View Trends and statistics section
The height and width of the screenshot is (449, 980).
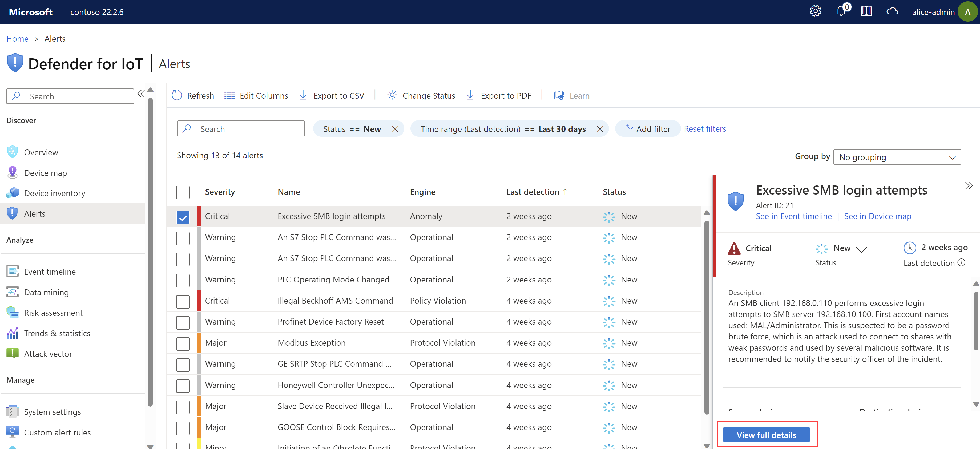point(57,333)
